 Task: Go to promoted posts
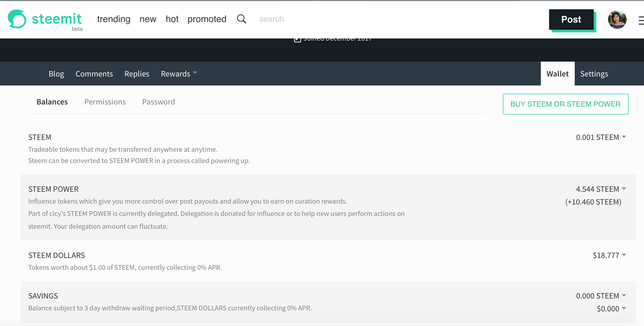[207, 19]
